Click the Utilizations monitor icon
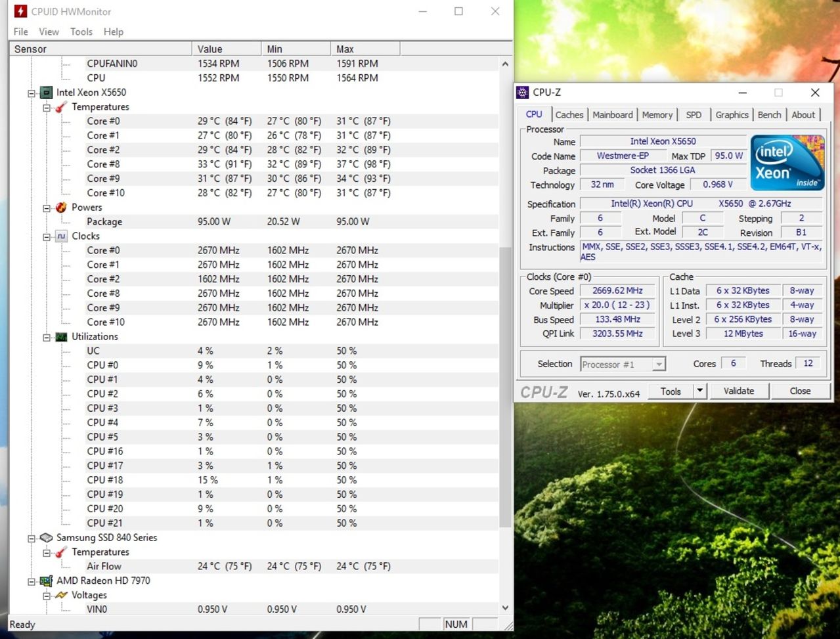This screenshot has height=639, width=840. 61,337
